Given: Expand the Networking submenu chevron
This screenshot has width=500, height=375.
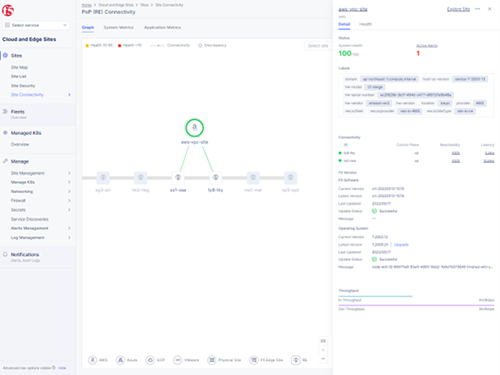Looking at the screenshot, I should click(x=69, y=191).
